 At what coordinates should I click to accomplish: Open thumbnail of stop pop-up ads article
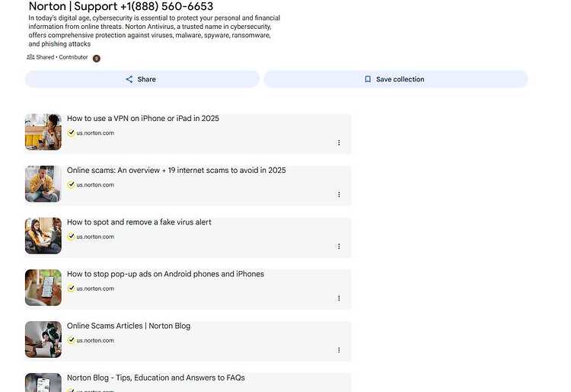pyautogui.click(x=43, y=288)
